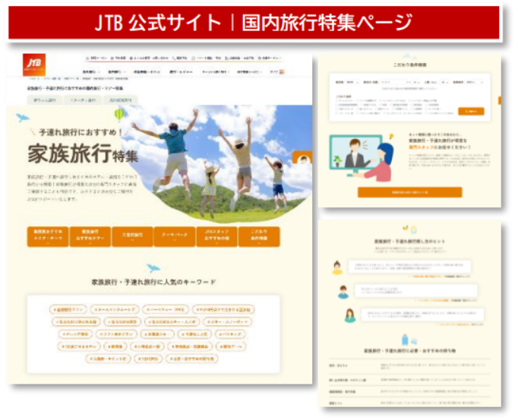Click the yellow-shirt woman avatar in the hints section
Screen dimensions: 518x420
pos(337,268)
